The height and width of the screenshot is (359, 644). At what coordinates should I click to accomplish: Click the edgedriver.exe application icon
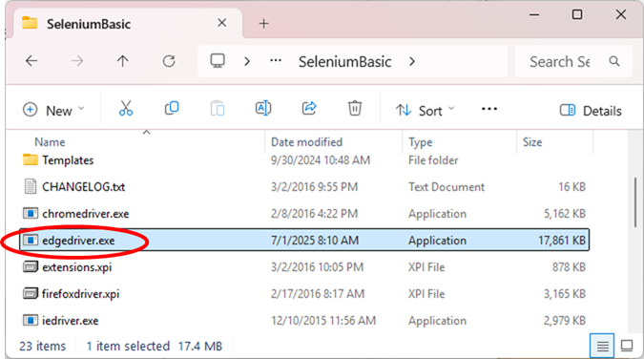coord(31,241)
